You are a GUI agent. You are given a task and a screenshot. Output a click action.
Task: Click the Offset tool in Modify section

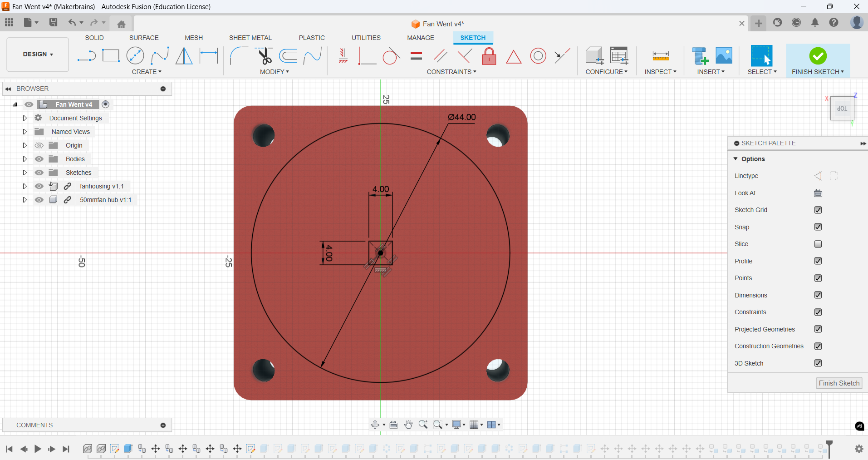coord(289,55)
